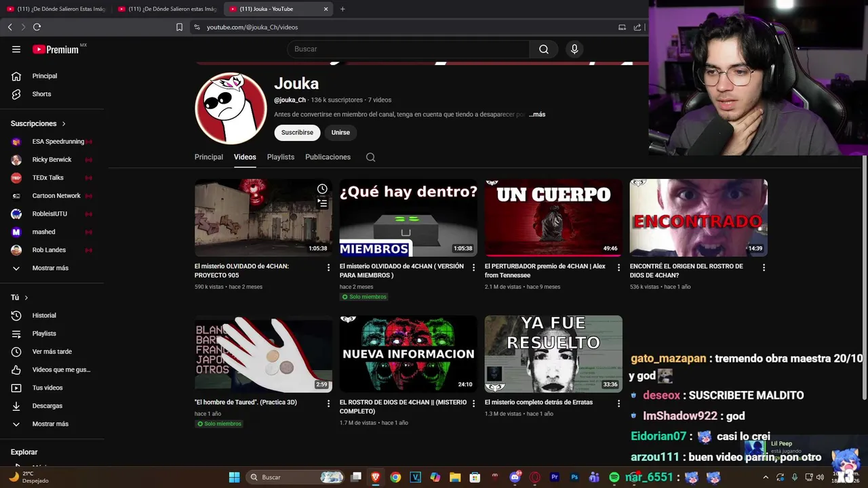This screenshot has width=868, height=488.
Task: Add PROYECTO 905 video to Watch Later
Action: 322,189
